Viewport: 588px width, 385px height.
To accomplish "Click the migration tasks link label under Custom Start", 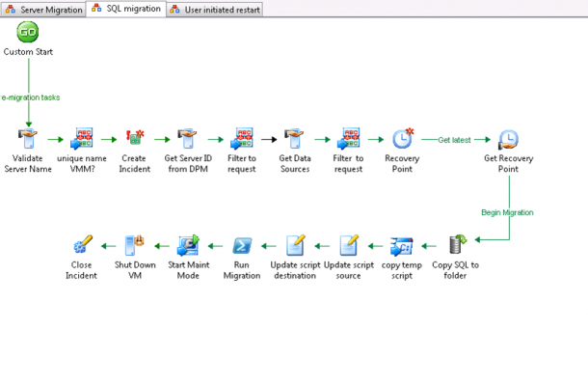I will point(30,97).
